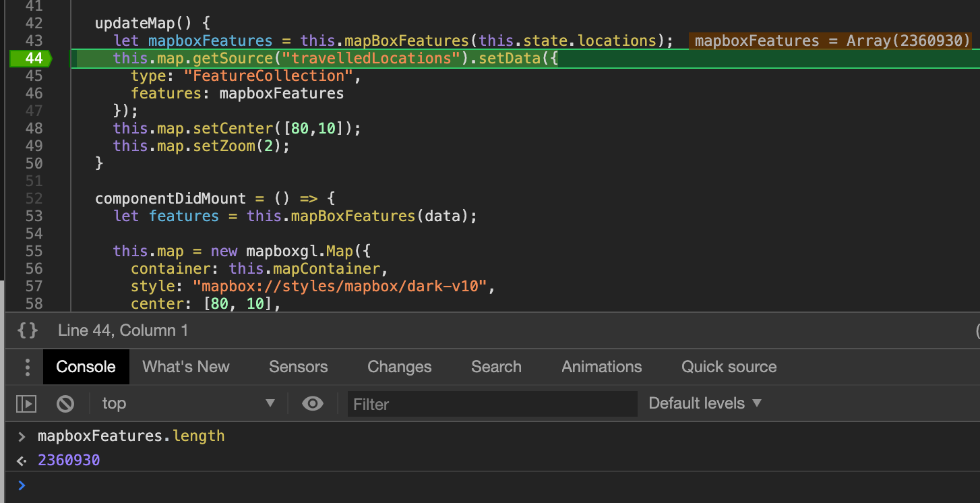Select the Search tab
980x503 pixels.
pyautogui.click(x=496, y=367)
